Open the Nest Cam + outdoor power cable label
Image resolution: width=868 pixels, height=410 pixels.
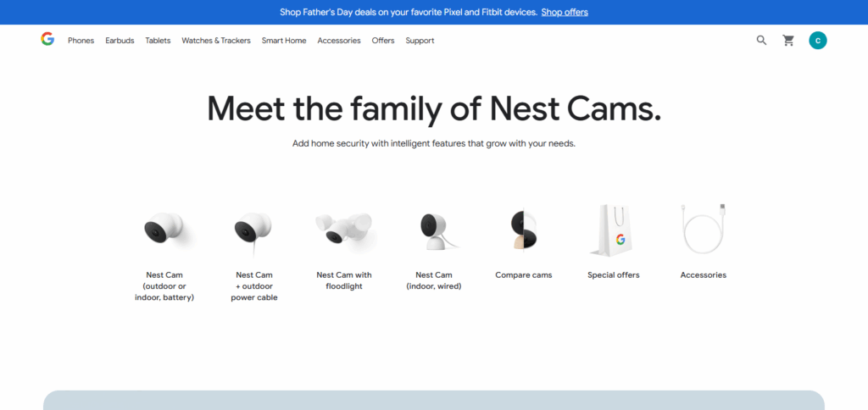(x=254, y=286)
